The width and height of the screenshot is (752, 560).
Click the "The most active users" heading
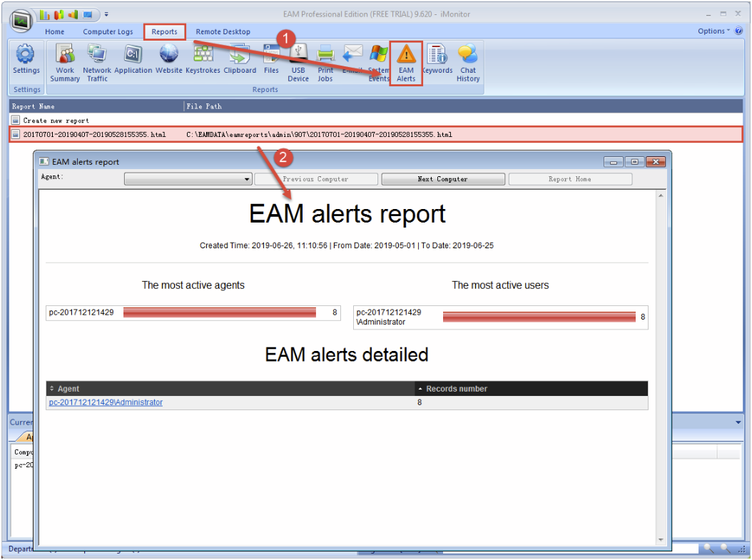click(500, 285)
